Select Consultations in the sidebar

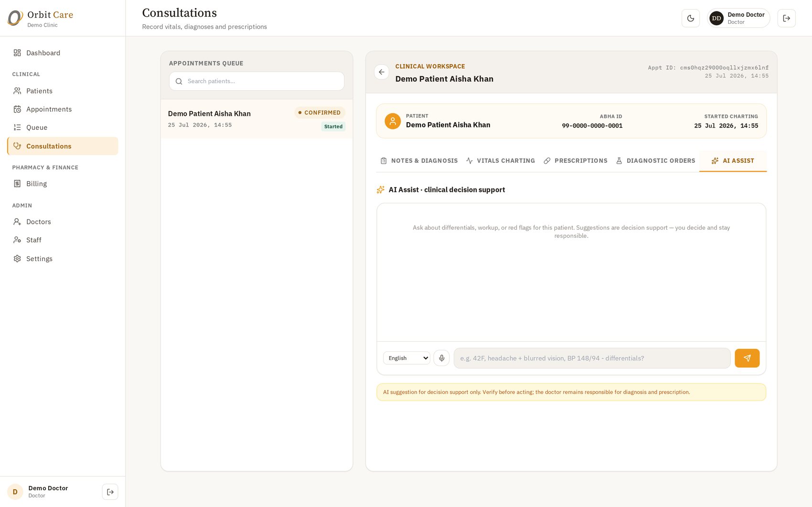point(63,146)
